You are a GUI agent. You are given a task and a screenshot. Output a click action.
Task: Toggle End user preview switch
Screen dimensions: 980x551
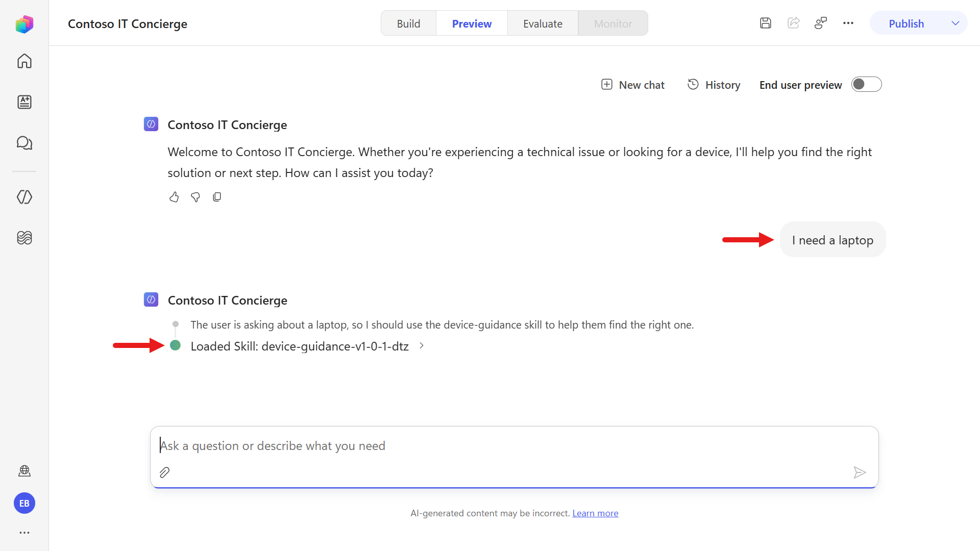click(866, 84)
